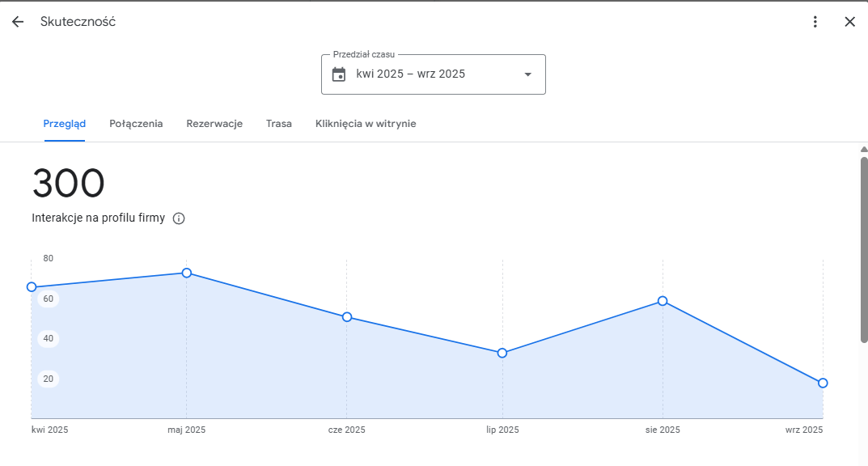Click the scrollbar up arrow
The height and width of the screenshot is (466, 868).
(x=864, y=150)
